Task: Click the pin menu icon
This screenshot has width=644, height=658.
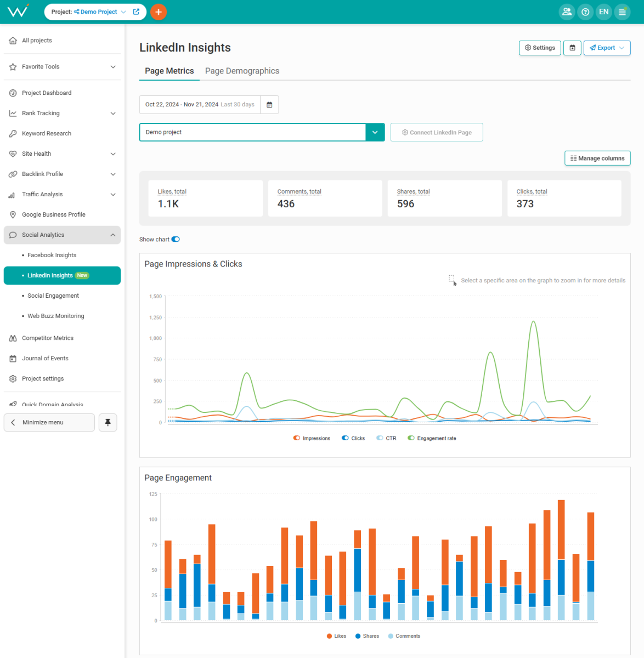Action: coord(108,422)
